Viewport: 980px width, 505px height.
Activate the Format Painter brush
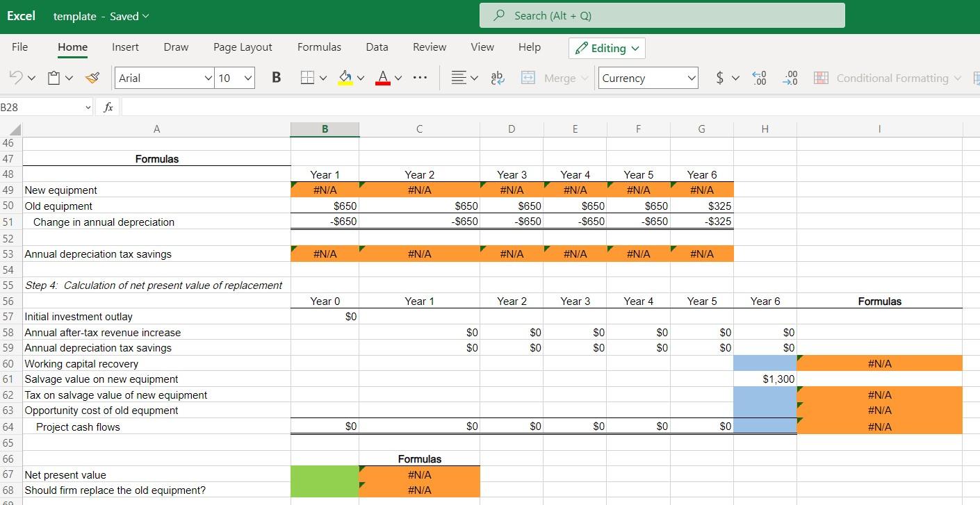tap(92, 78)
